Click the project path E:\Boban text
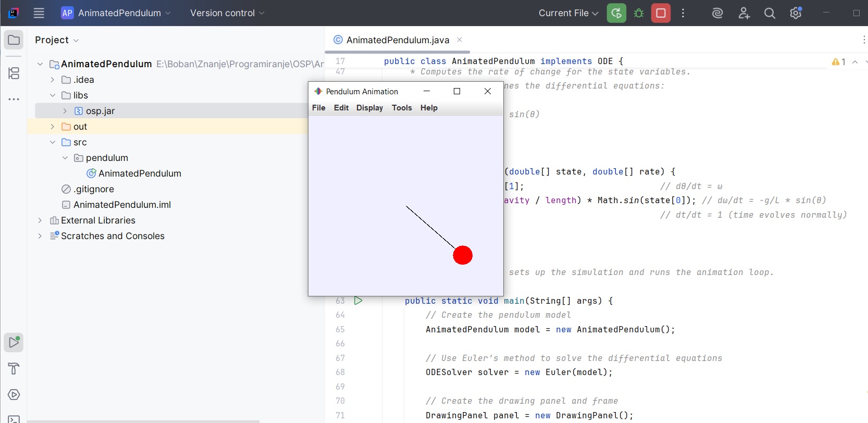868x423 pixels. tap(240, 64)
